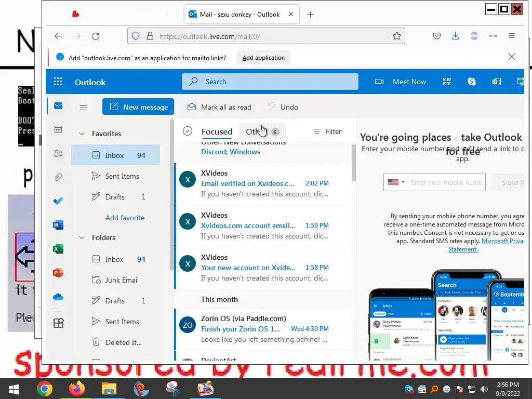
Task: Open the Junk Email folder
Action: (115, 280)
